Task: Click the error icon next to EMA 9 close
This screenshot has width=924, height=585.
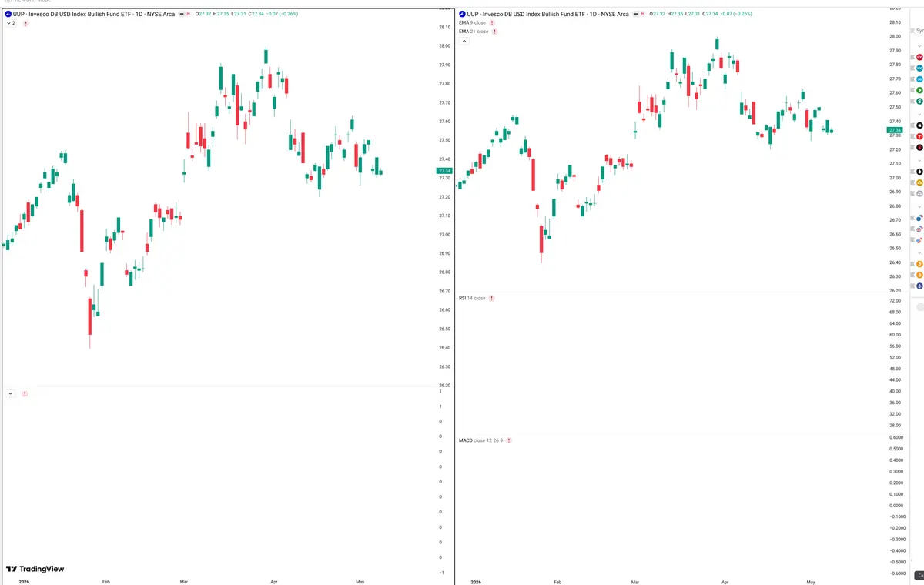Action: [x=492, y=23]
